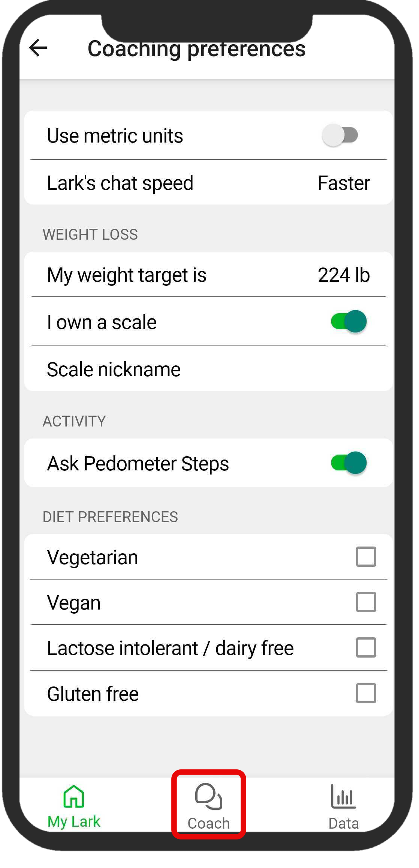Turn off Ask Pedometer Steps switch
Image resolution: width=419 pixels, height=868 pixels.
tap(349, 463)
